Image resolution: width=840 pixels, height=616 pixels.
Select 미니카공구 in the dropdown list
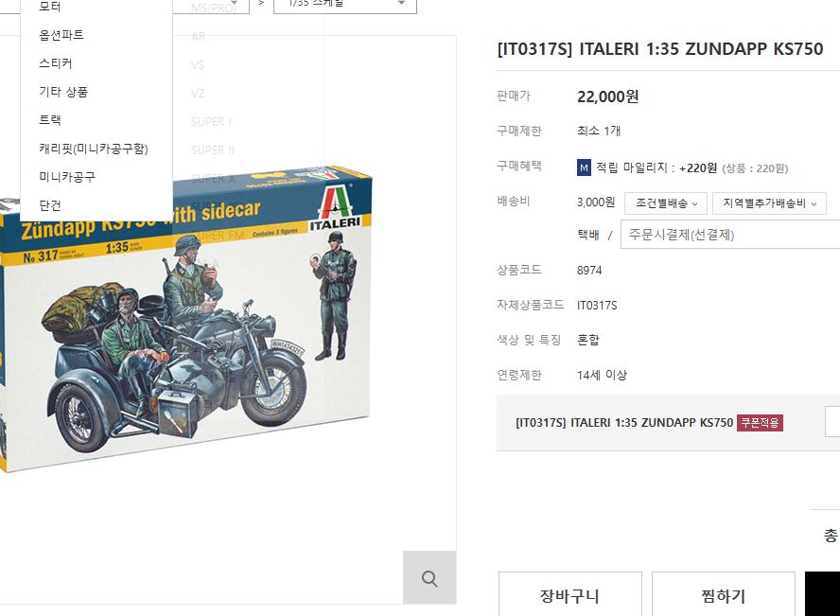(x=67, y=177)
